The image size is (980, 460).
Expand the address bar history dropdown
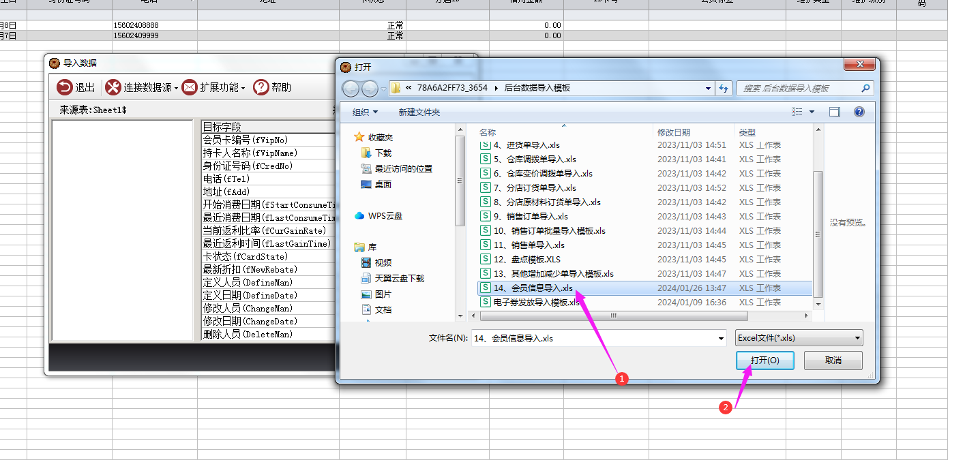707,89
